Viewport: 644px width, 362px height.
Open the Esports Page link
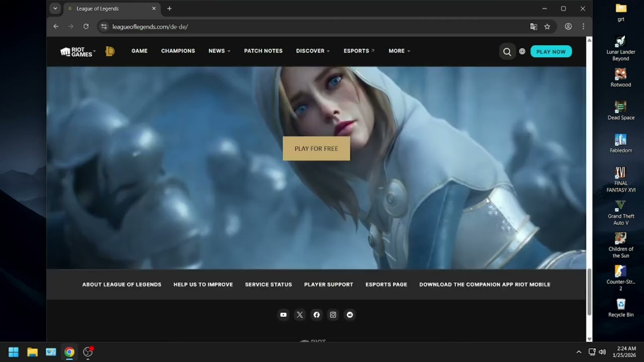click(386, 285)
